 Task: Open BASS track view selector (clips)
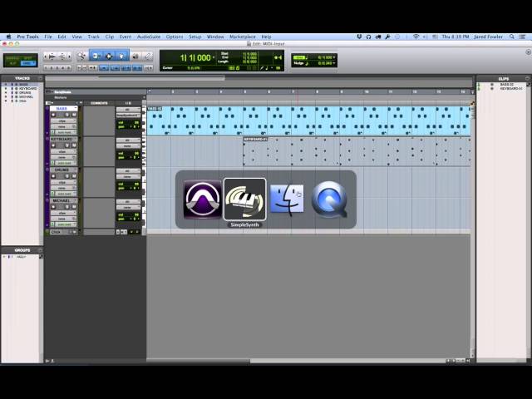[x=63, y=121]
